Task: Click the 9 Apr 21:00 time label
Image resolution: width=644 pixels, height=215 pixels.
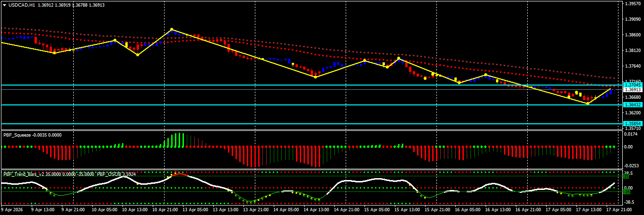Action: 73,209
